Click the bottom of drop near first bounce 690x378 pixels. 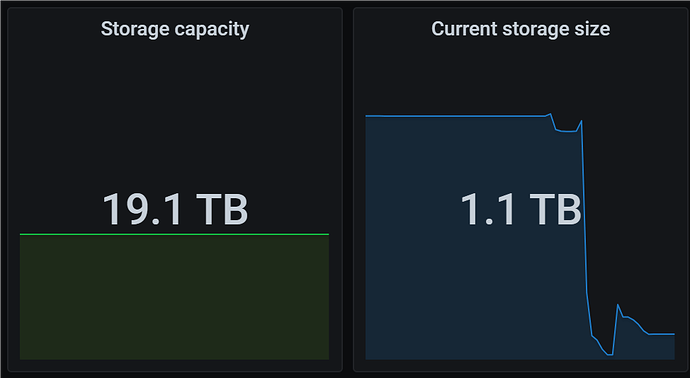[x=594, y=338]
